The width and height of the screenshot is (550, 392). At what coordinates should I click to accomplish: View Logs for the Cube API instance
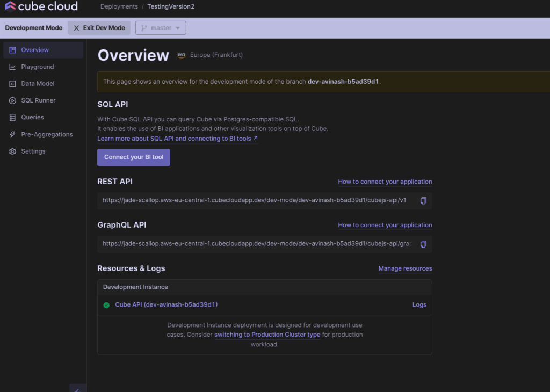[419, 304]
